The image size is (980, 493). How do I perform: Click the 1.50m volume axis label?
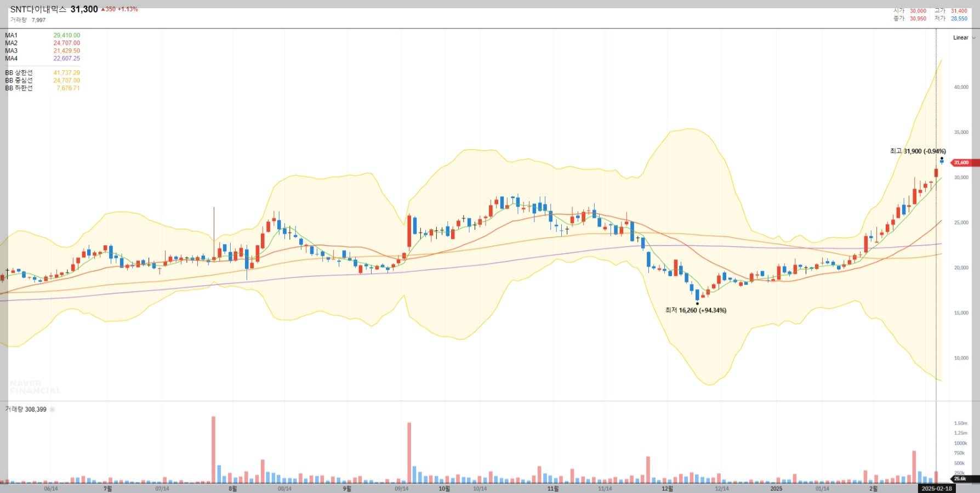pyautogui.click(x=960, y=423)
